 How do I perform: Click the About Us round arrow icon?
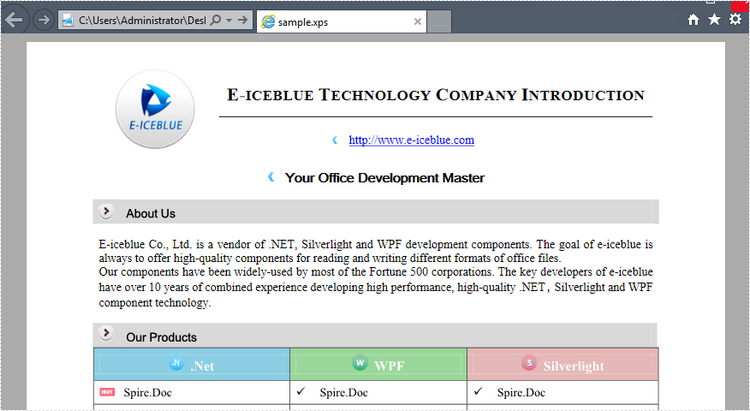pos(106,211)
